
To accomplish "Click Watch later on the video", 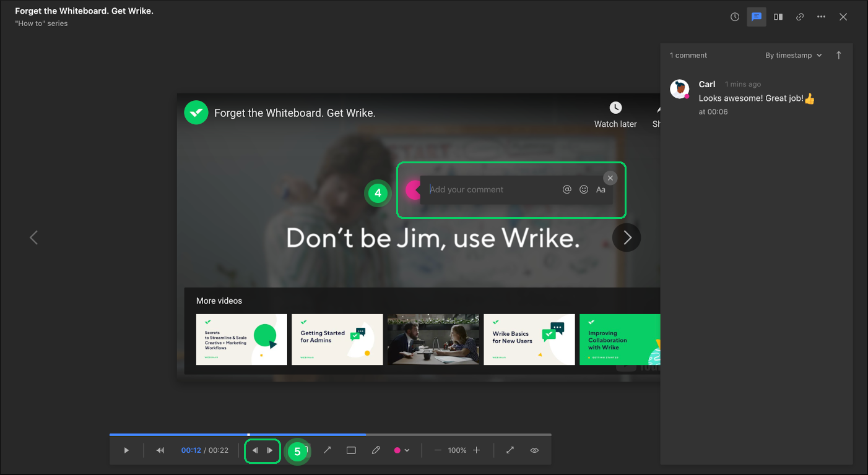I will [x=615, y=115].
